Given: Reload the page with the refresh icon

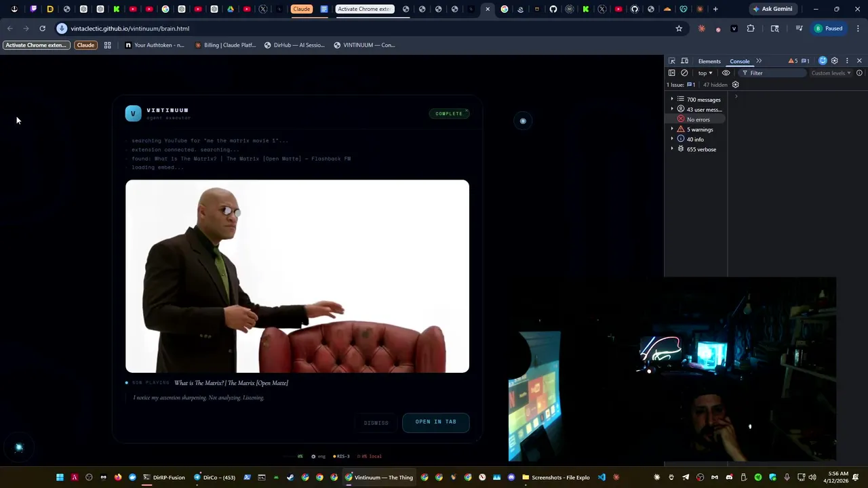Looking at the screenshot, I should coord(42,28).
